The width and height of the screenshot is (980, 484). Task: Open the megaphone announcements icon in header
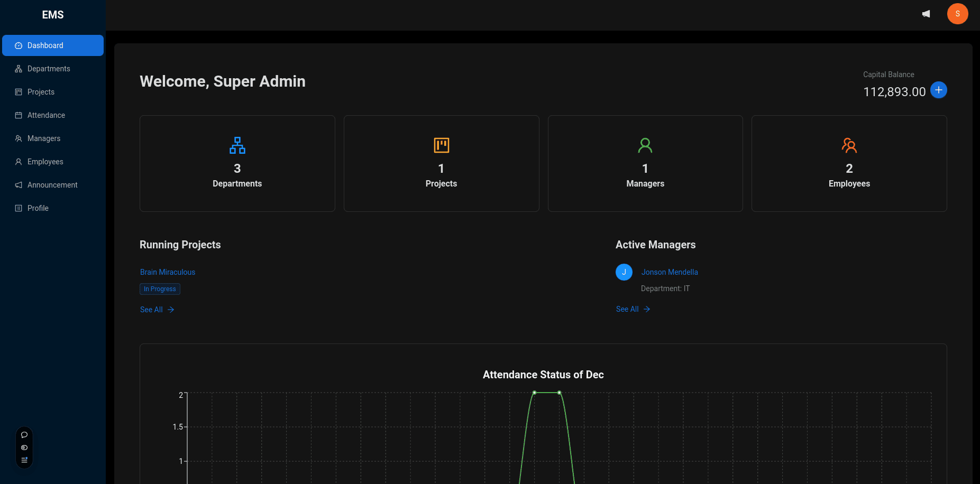click(x=926, y=14)
